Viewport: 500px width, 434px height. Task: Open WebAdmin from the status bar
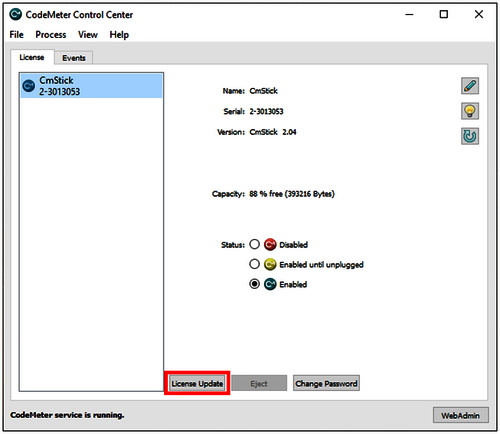click(x=460, y=415)
